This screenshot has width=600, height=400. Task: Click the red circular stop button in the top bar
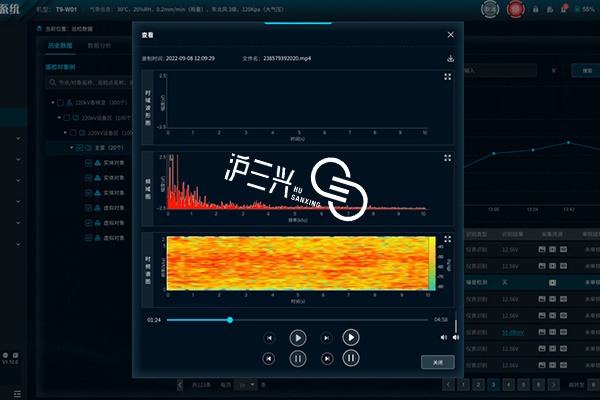click(515, 9)
